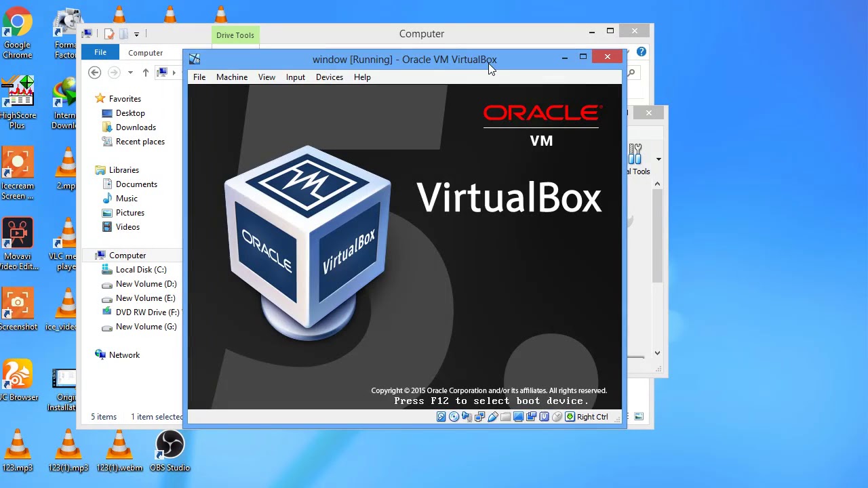Select DVD RW Drive (F:) in navigation pane
The height and width of the screenshot is (488, 868).
coord(147,312)
